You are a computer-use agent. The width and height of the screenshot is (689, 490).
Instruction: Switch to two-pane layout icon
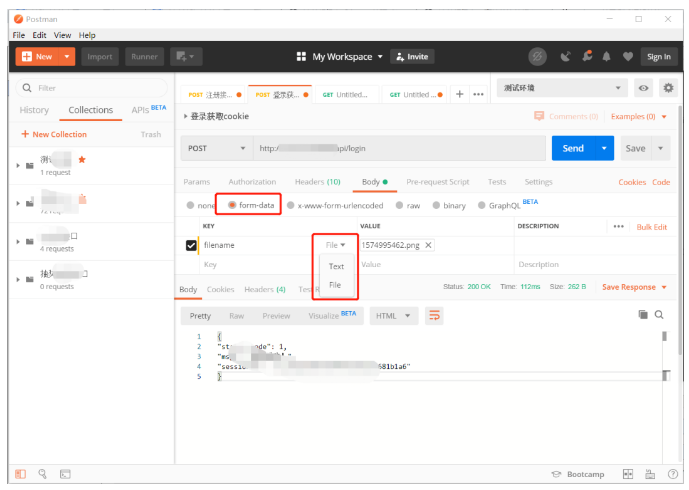628,474
